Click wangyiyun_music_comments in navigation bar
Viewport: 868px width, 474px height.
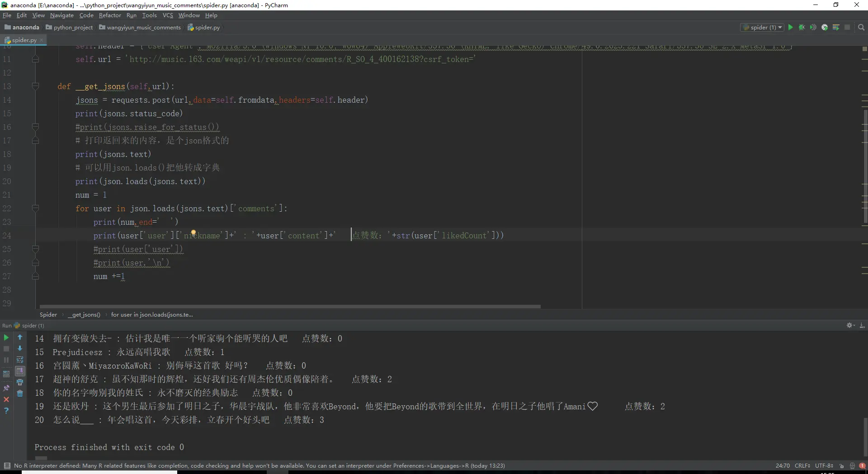(140, 27)
